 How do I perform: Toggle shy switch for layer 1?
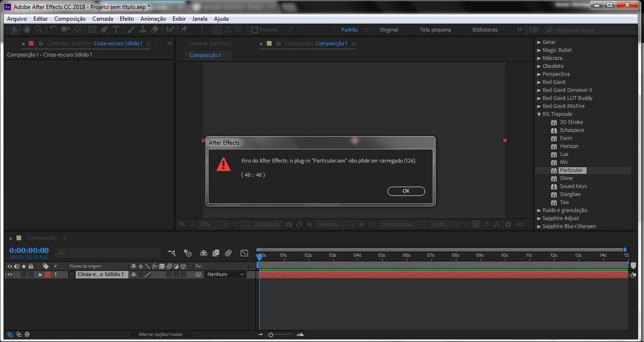[x=134, y=275]
